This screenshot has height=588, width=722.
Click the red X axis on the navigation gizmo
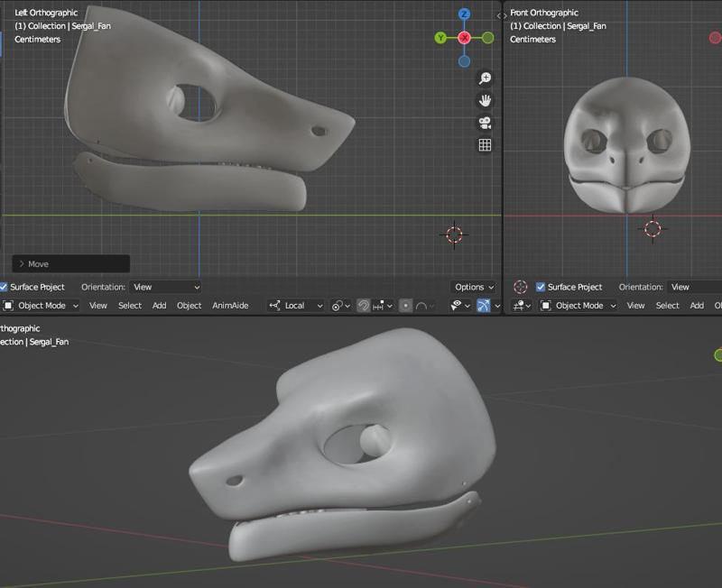coord(463,38)
